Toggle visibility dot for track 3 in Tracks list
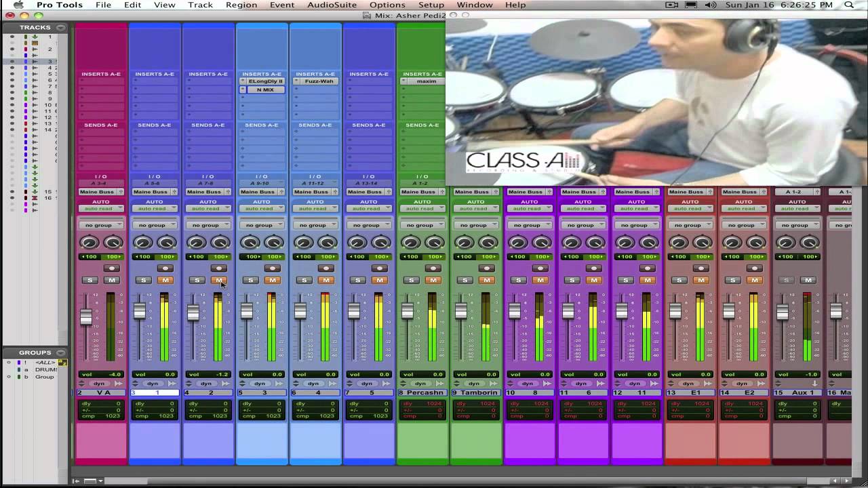The height and width of the screenshot is (488, 868). point(12,62)
